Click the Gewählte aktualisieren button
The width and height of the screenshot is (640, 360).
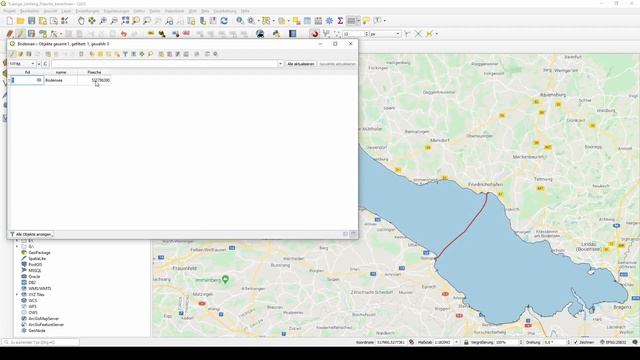pyautogui.click(x=338, y=64)
